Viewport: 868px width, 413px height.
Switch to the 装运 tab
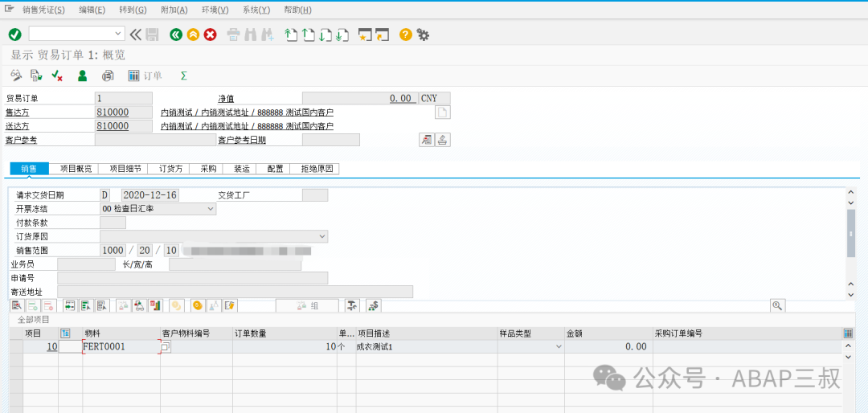[x=241, y=169]
